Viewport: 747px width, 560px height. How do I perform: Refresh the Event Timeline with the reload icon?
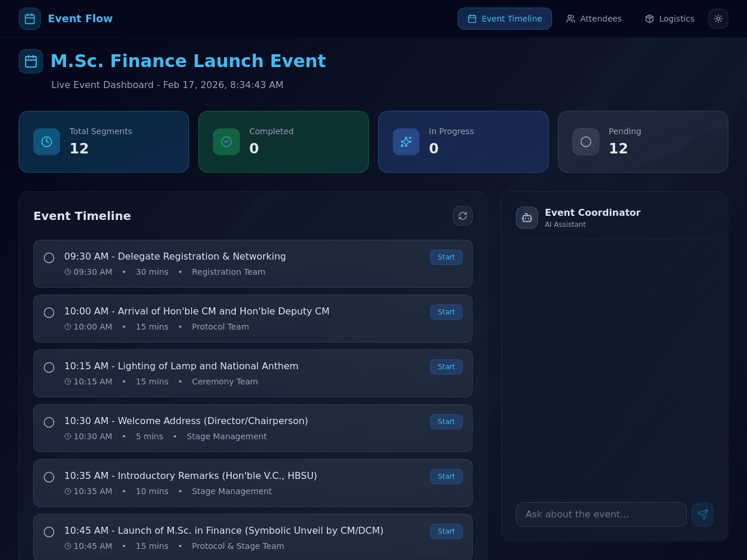463,216
